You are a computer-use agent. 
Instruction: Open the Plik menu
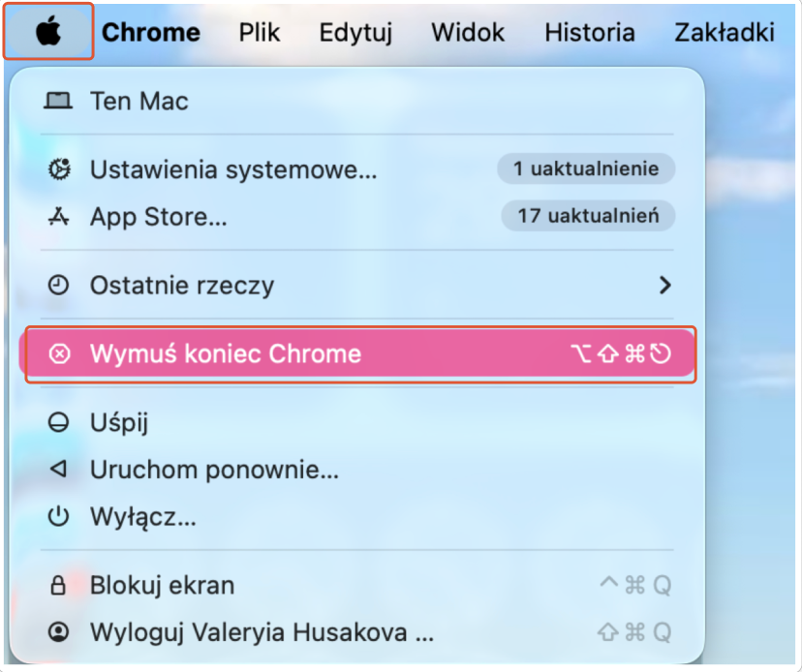260,33
